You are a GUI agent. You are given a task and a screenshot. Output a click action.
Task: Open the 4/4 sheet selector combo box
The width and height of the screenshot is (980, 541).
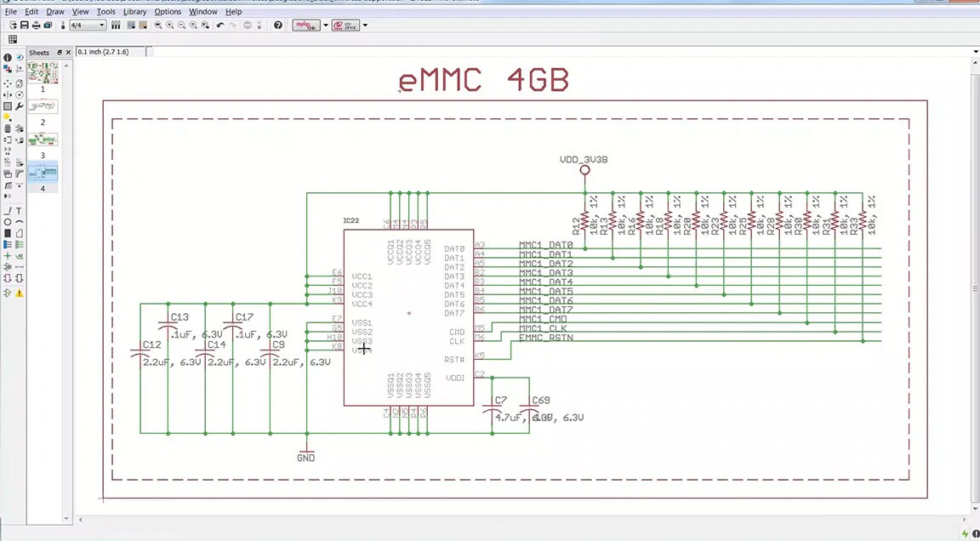coord(102,26)
